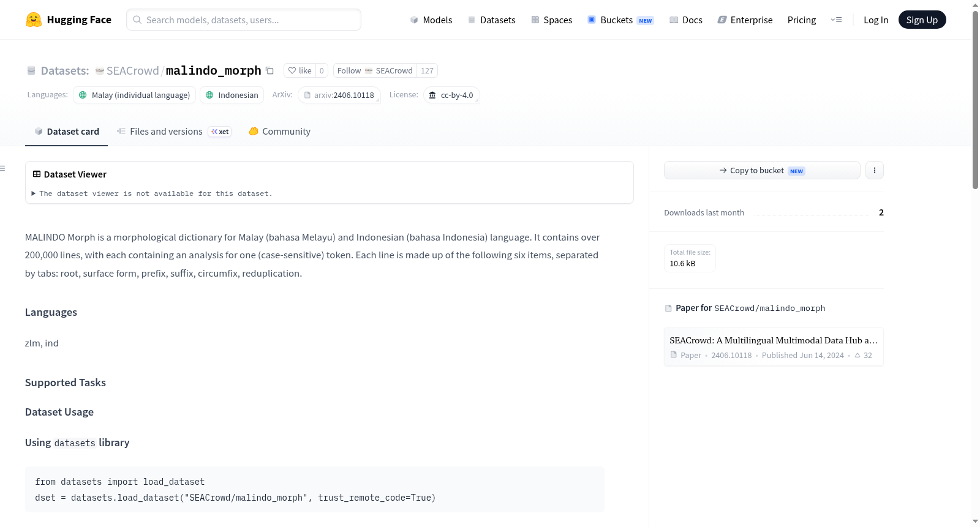Viewport: 980px width, 527px height.
Task: Open the more navigation options dropdown
Action: (836, 20)
